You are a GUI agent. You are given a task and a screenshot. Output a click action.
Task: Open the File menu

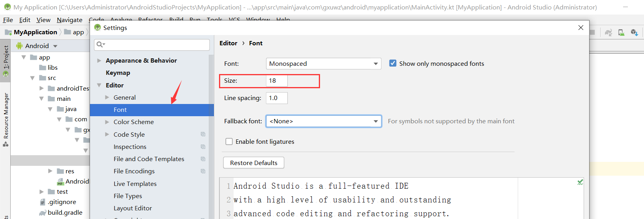[x=8, y=20]
